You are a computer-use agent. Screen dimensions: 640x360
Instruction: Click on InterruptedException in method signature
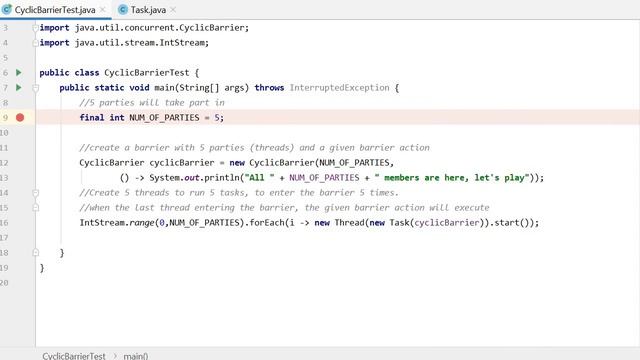tap(340, 88)
